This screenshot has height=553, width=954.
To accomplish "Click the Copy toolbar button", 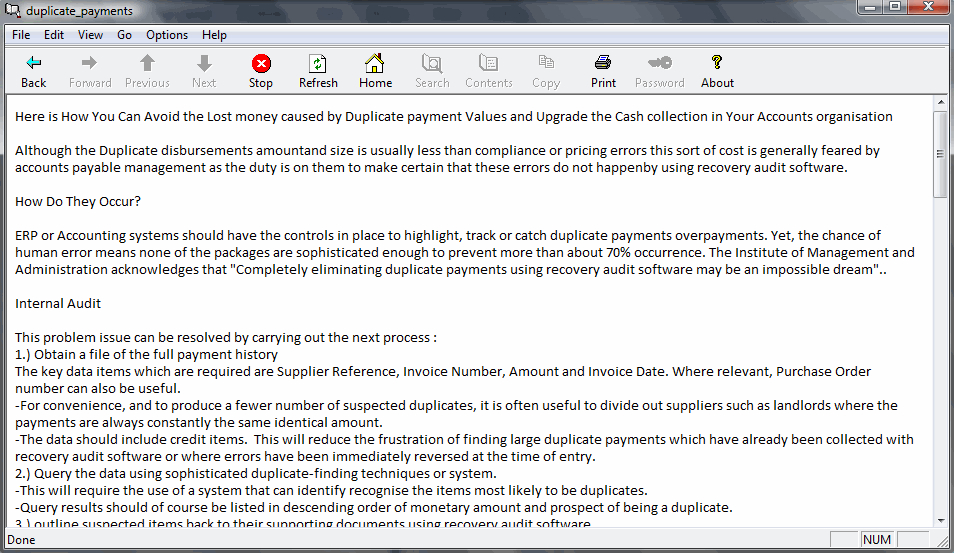I will click(x=546, y=72).
